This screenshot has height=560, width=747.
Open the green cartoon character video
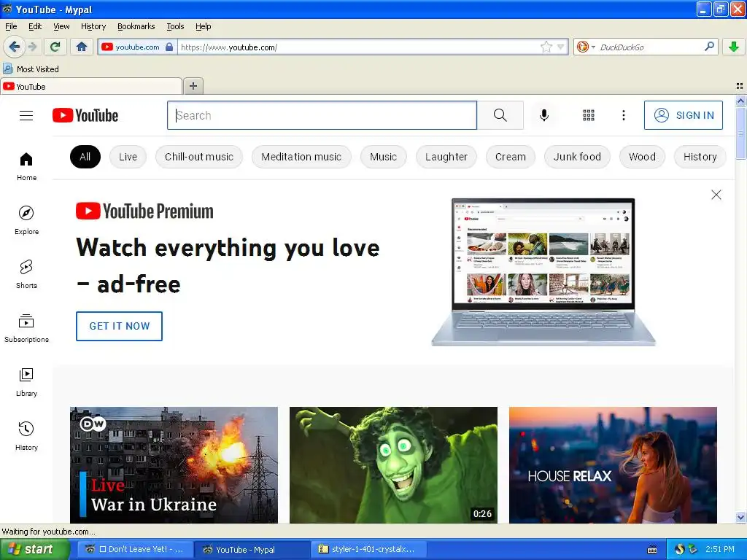(393, 465)
